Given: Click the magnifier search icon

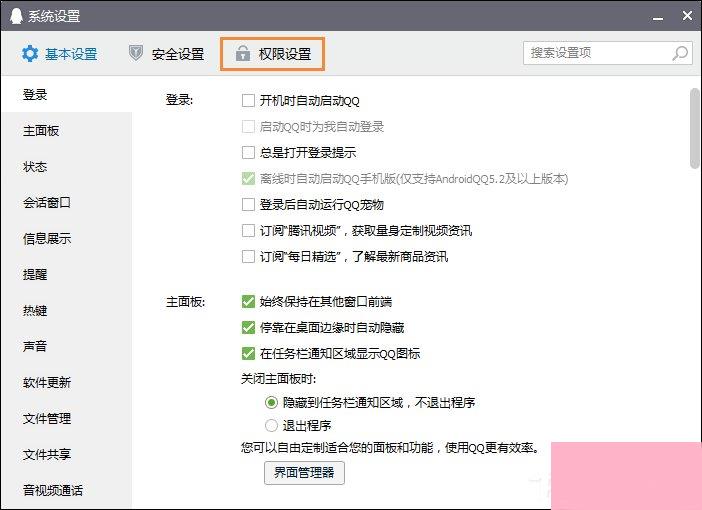Looking at the screenshot, I should click(x=680, y=53).
